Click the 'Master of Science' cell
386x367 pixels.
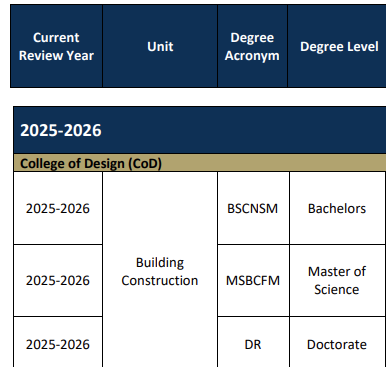(x=338, y=281)
